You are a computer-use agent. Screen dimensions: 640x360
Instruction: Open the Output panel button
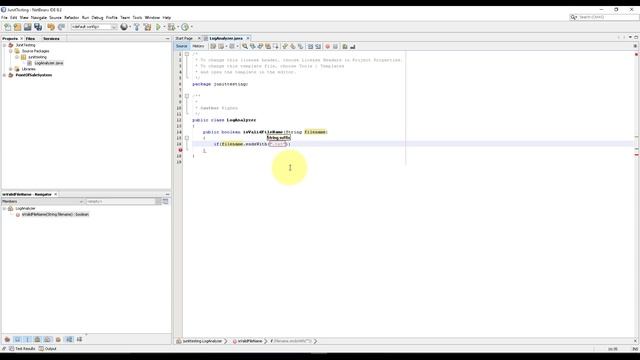pyautogui.click(x=48, y=349)
